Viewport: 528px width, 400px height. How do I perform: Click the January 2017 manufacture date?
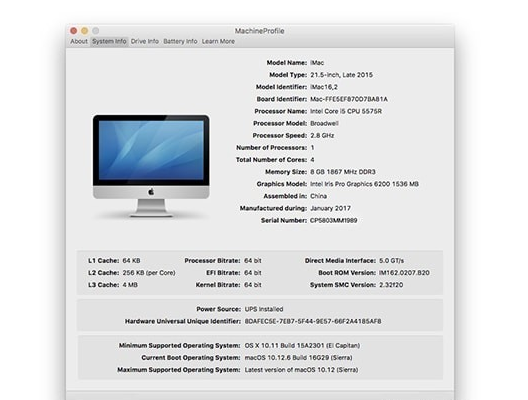(330, 208)
